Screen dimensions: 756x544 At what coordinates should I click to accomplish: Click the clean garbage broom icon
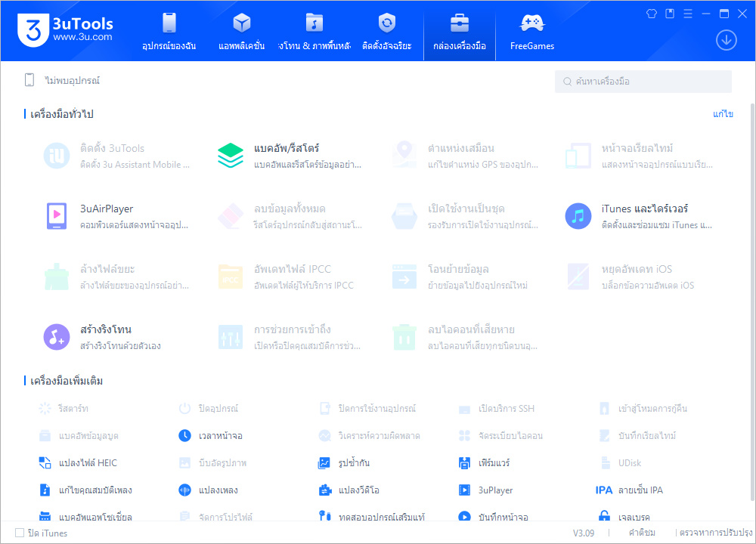tap(57, 277)
